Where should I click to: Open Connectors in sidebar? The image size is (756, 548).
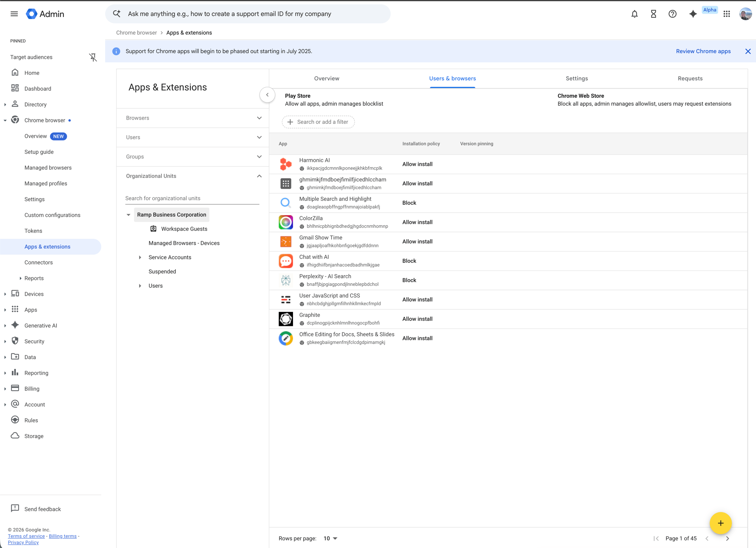[x=39, y=262]
